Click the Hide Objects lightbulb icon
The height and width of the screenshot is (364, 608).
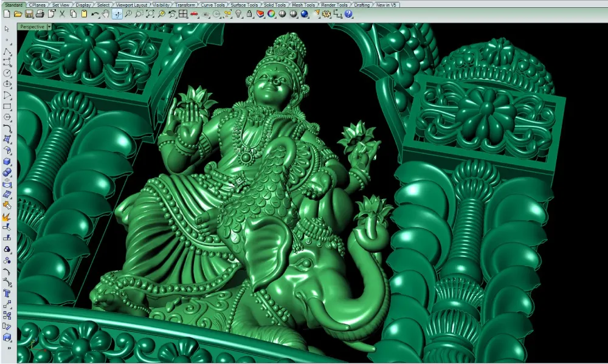tap(238, 14)
